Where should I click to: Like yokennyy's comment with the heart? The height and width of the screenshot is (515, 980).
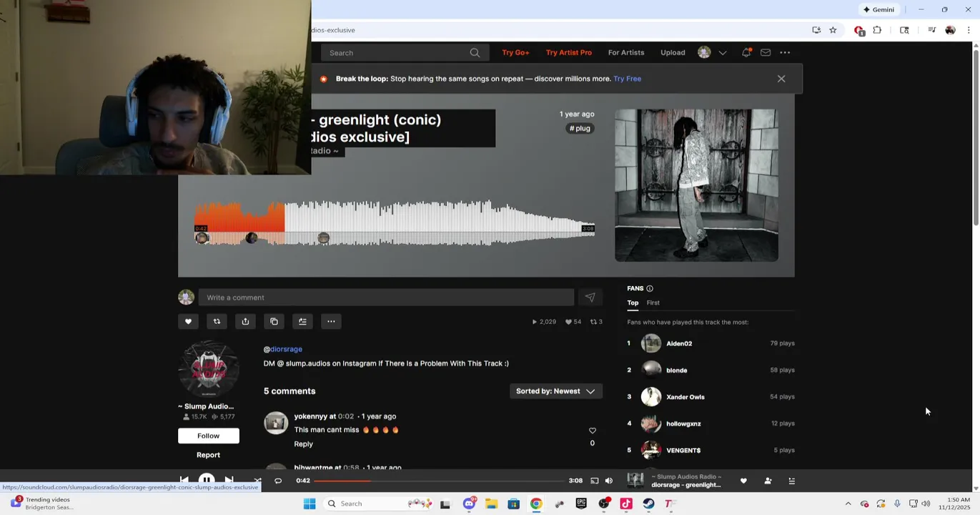(x=592, y=431)
